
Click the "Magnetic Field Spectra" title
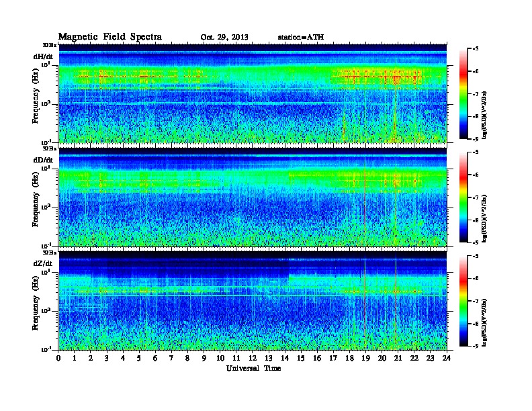(x=110, y=37)
